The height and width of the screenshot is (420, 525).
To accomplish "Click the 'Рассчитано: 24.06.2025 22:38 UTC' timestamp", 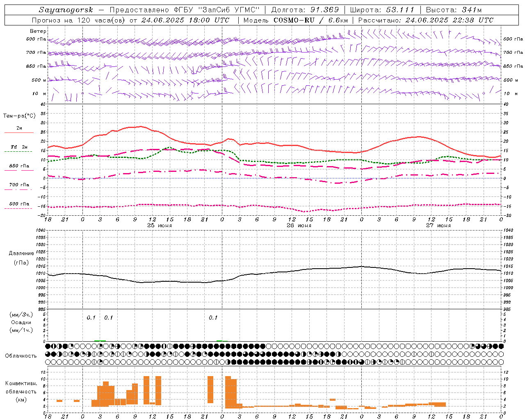I will coord(426,20).
